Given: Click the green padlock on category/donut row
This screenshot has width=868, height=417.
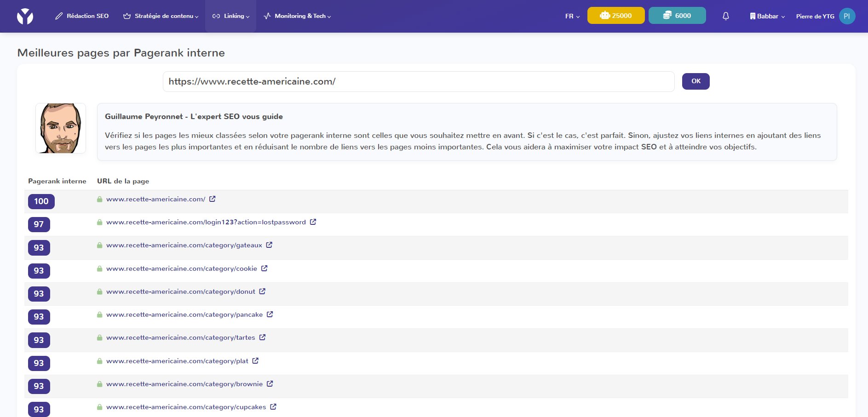Looking at the screenshot, I should 99,291.
